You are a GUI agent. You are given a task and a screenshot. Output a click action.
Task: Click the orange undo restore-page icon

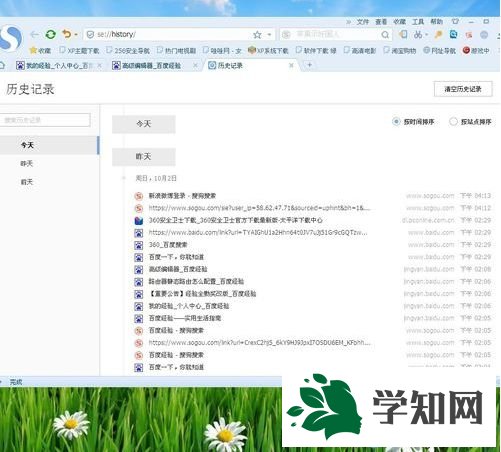(x=67, y=34)
